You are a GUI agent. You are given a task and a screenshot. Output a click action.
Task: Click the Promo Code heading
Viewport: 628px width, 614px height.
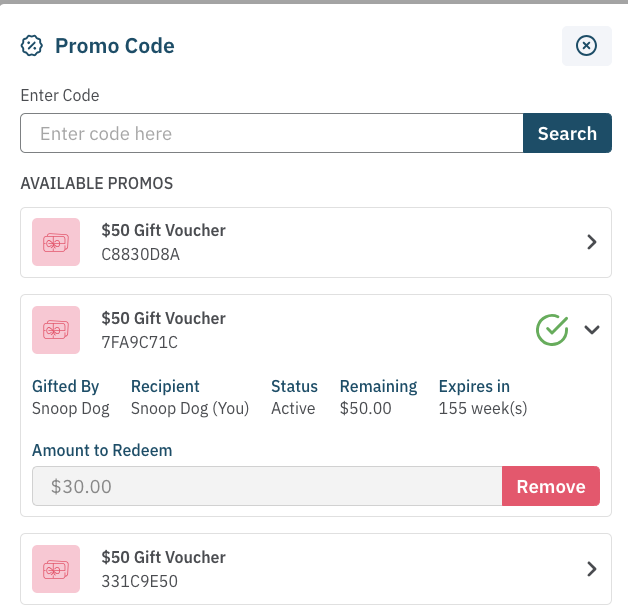point(115,46)
